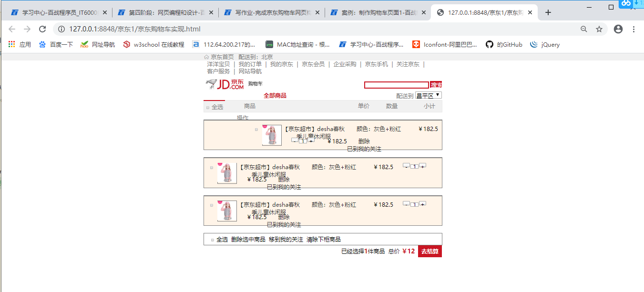Open 网址导航 bookmark

[98, 44]
